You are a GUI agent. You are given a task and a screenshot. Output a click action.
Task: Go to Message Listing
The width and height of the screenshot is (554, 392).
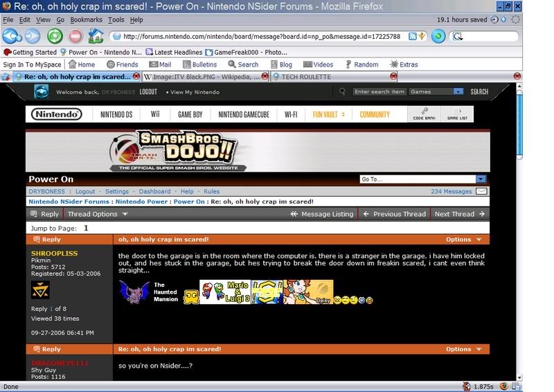point(322,214)
